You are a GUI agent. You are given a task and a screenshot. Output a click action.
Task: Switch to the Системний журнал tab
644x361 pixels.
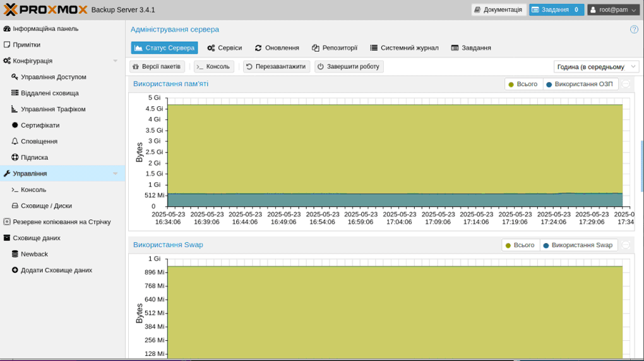[404, 48]
